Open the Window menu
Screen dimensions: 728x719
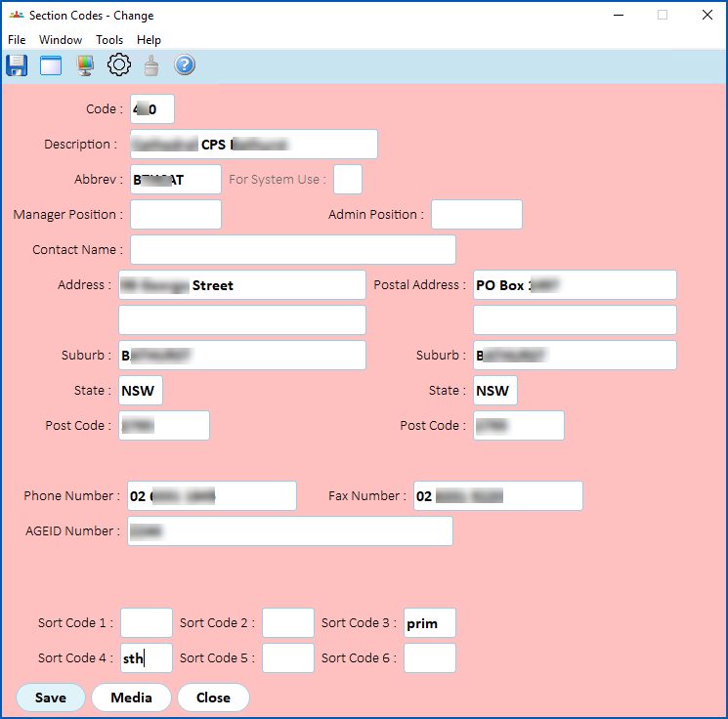[61, 40]
